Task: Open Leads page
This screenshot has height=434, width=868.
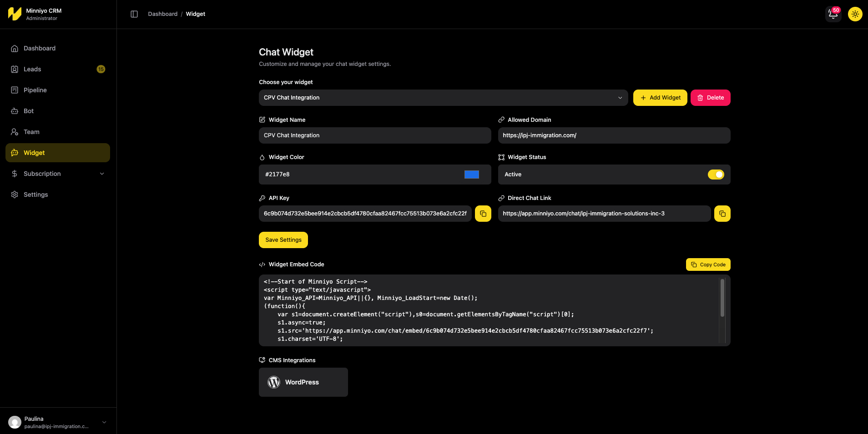Action: tap(58, 69)
